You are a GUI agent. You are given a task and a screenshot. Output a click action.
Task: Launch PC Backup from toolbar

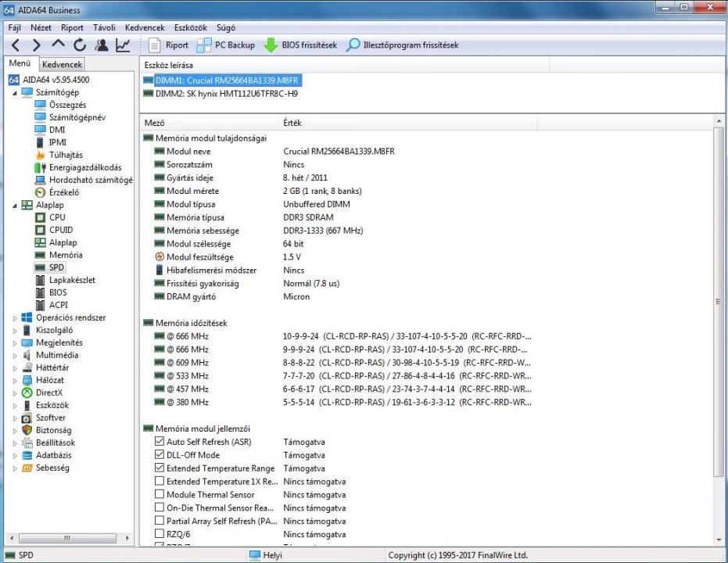click(x=226, y=45)
